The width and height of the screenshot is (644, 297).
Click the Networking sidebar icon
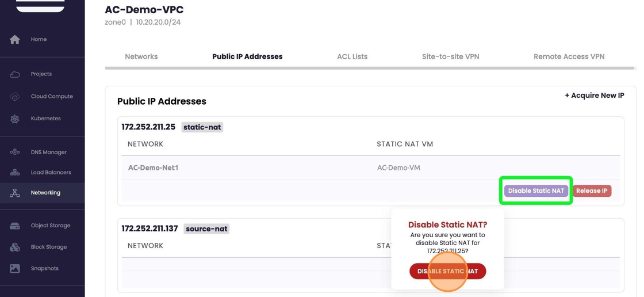pyautogui.click(x=15, y=193)
